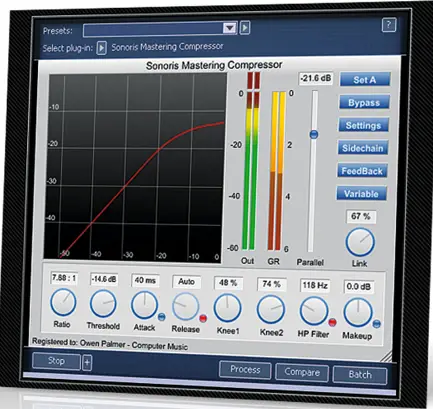433x409 pixels.
Task: Click the window resize grip corner
Action: pyautogui.click(x=387, y=357)
